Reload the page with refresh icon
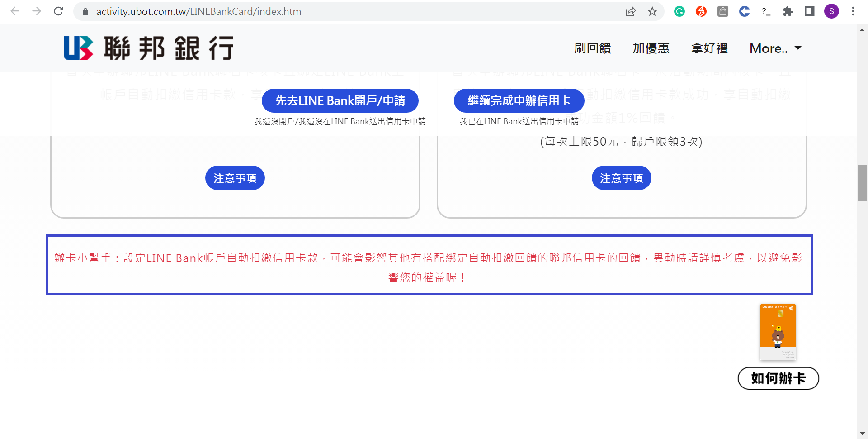The width and height of the screenshot is (868, 439). (x=58, y=11)
